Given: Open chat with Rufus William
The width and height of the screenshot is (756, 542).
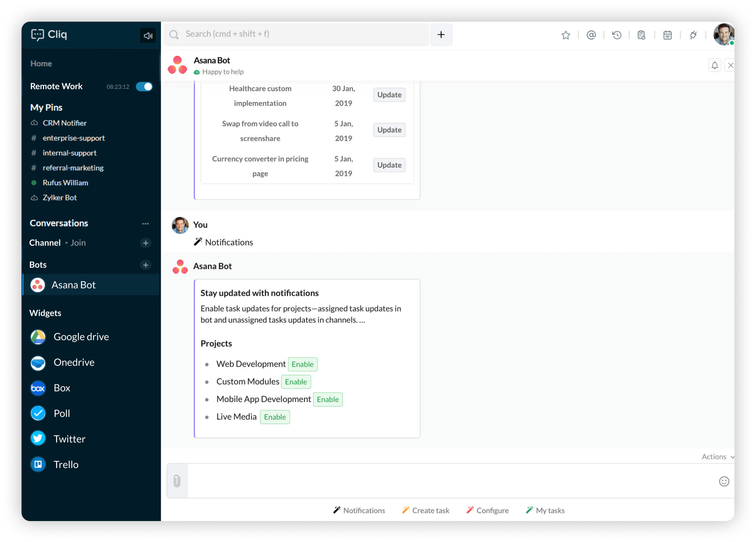Looking at the screenshot, I should (x=59, y=183).
